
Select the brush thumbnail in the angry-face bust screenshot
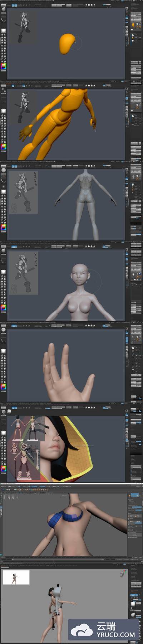click(4, 251)
